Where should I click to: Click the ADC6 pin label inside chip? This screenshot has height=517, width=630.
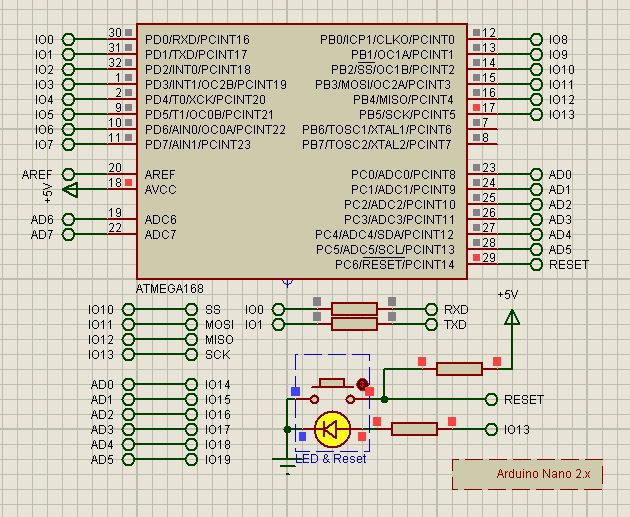[x=160, y=220]
